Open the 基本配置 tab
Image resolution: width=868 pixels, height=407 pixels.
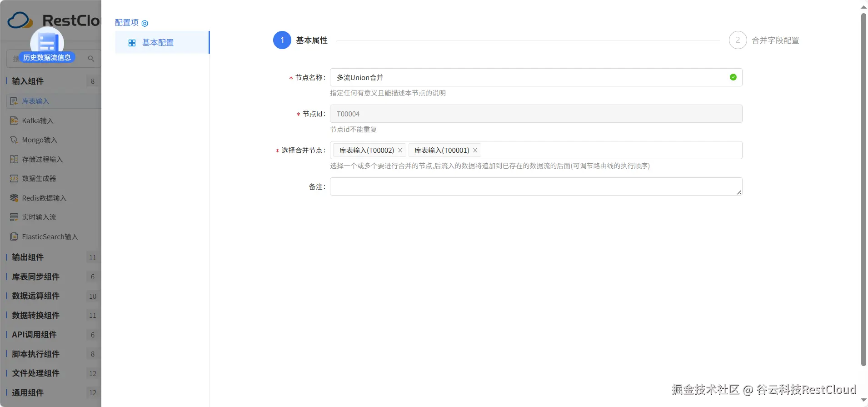162,42
